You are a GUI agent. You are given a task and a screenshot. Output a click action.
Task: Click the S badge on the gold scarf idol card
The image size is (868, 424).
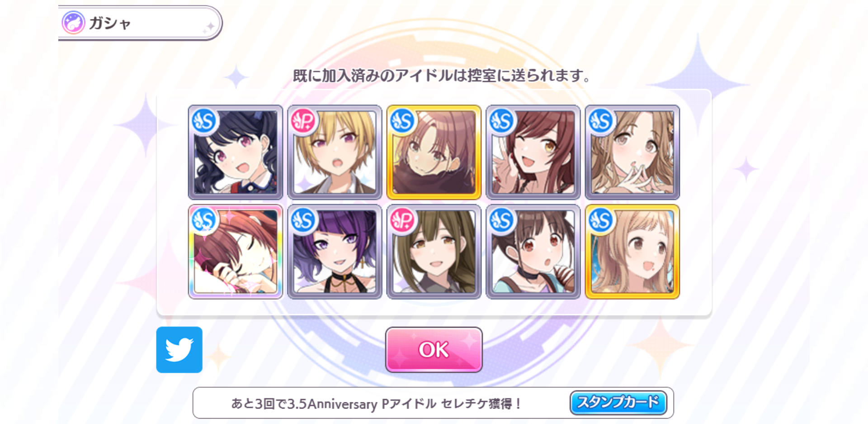402,121
